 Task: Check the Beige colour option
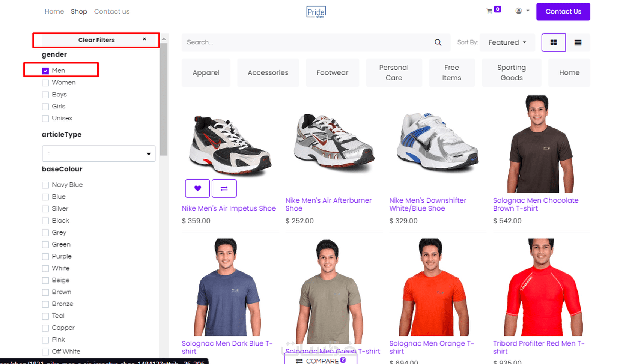45,280
